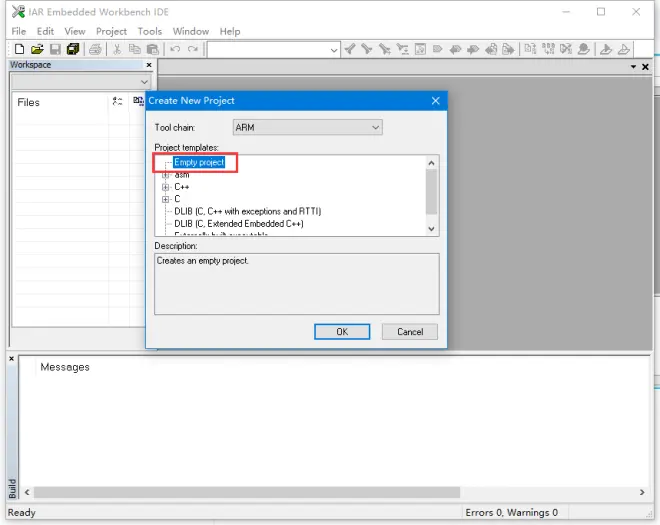The height and width of the screenshot is (525, 660).
Task: Close the Workspace panel
Action: pyautogui.click(x=149, y=65)
